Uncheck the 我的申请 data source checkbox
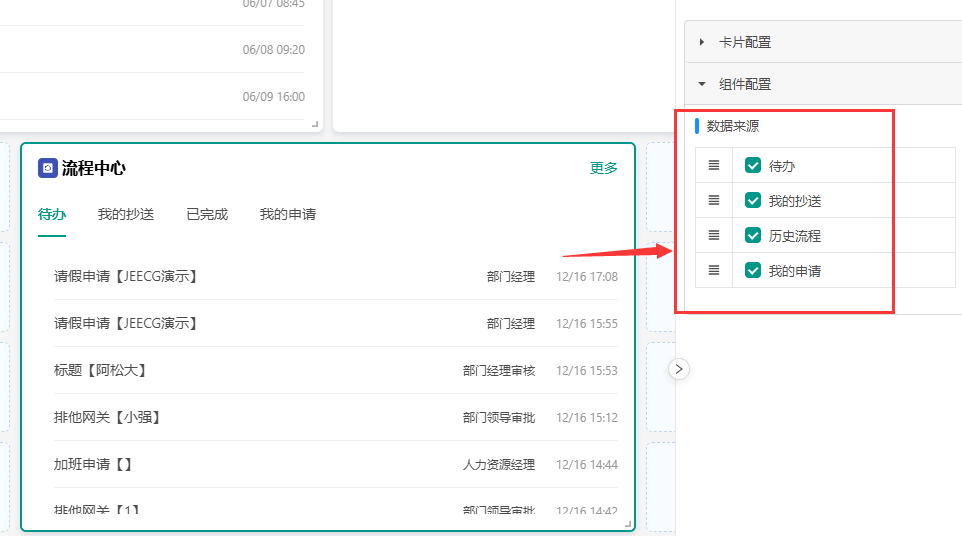 tap(753, 270)
